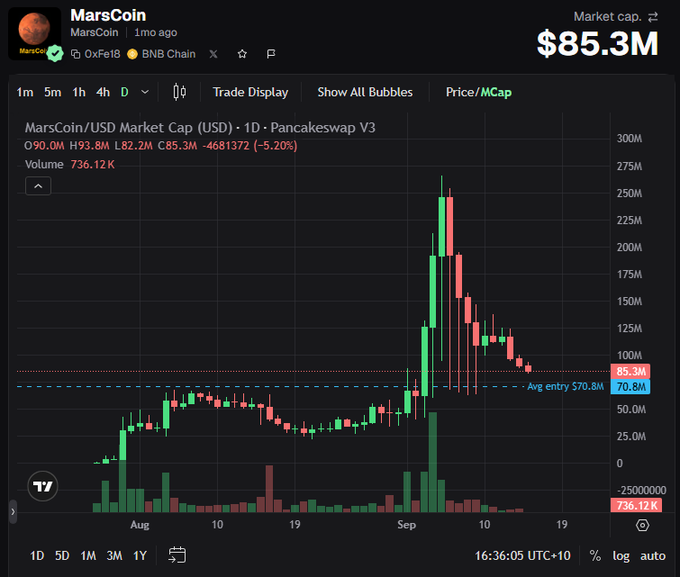Set range to 3M
This screenshot has height=577, width=680.
(114, 556)
